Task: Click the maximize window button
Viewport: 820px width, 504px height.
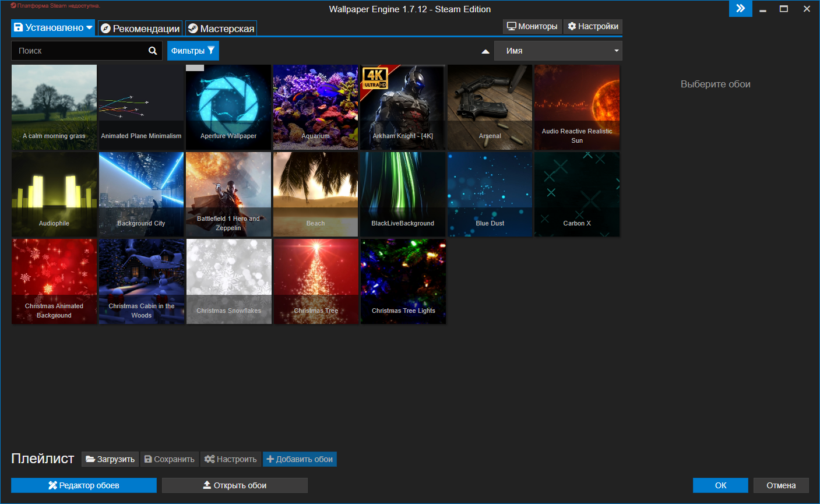Action: tap(784, 8)
